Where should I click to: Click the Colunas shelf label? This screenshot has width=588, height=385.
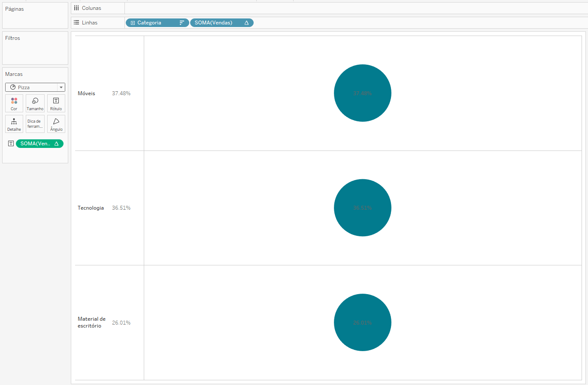[91, 8]
